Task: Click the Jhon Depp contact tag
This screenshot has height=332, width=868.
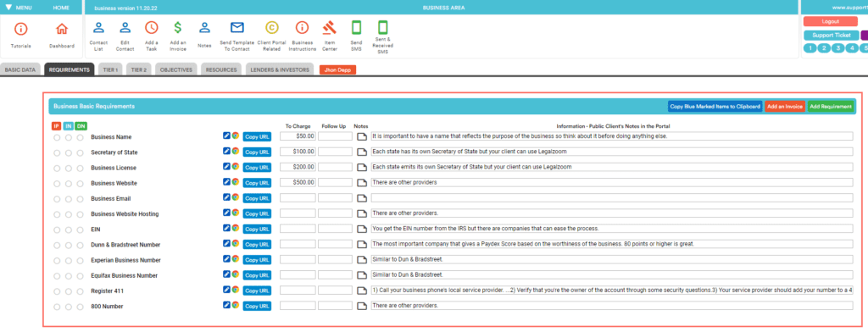Action: 337,69
